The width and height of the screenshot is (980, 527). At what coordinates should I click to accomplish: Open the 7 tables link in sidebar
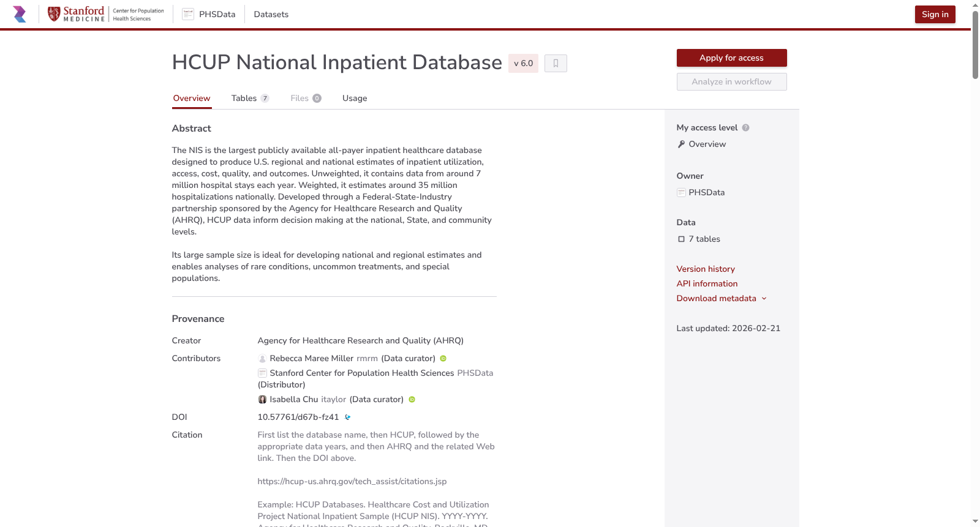coord(704,239)
